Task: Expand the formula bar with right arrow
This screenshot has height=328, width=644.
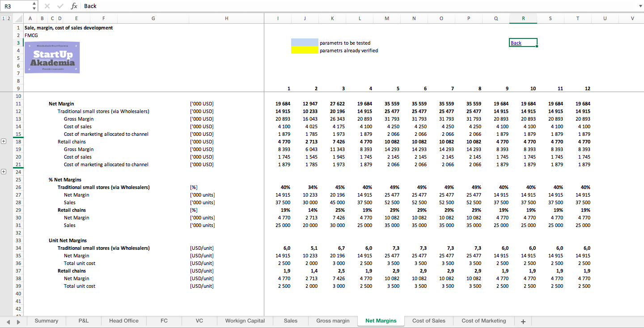Action: 640,6
